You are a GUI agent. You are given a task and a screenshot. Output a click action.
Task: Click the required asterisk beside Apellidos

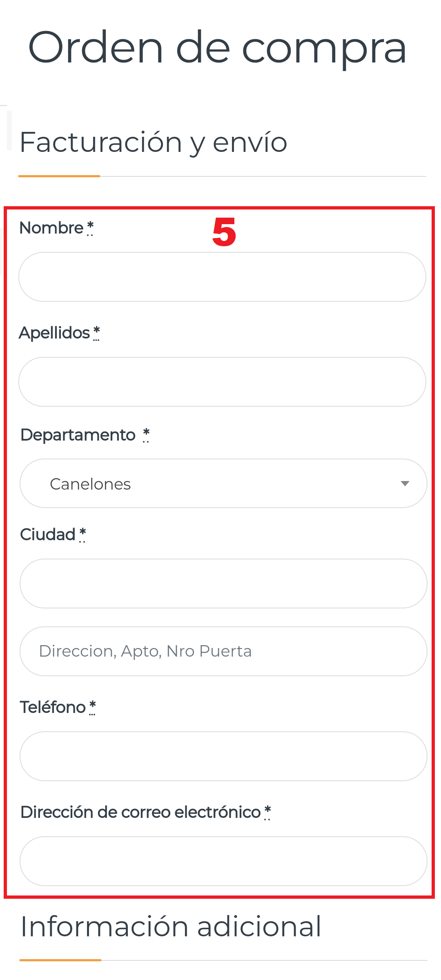coord(96,332)
